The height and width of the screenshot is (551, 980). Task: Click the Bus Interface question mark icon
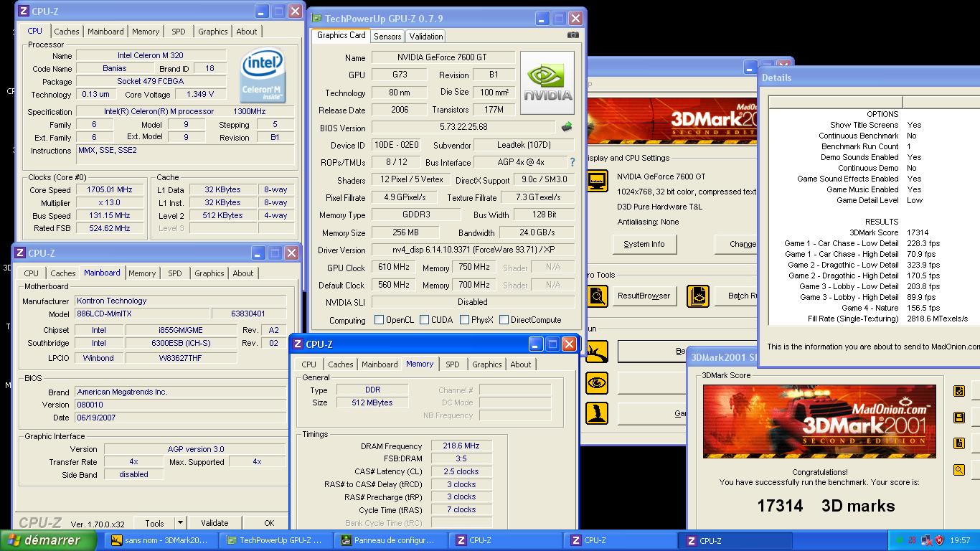(572, 162)
